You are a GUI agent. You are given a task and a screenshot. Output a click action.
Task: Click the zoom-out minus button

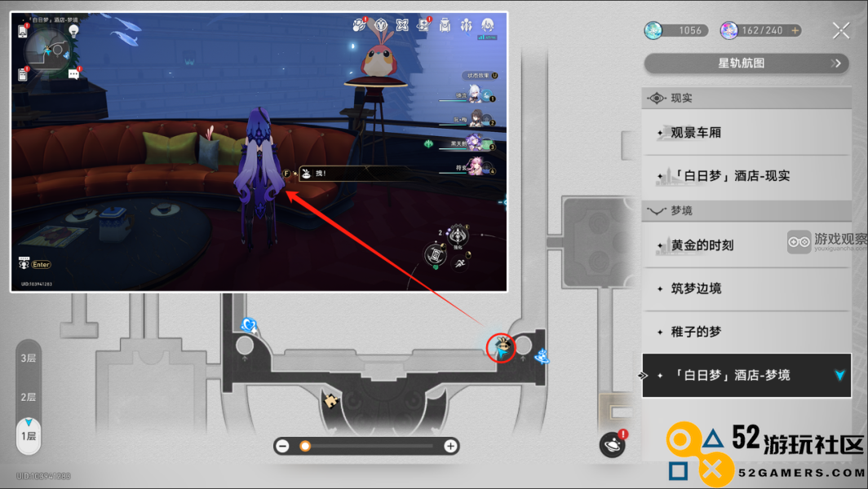(282, 446)
